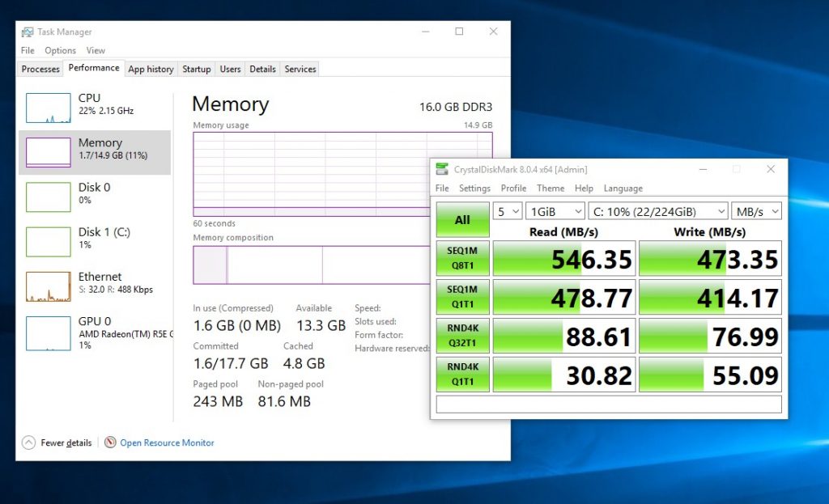Image resolution: width=829 pixels, height=504 pixels.
Task: Select the Memory graph thumbnail in sidebar
Action: coord(48,152)
